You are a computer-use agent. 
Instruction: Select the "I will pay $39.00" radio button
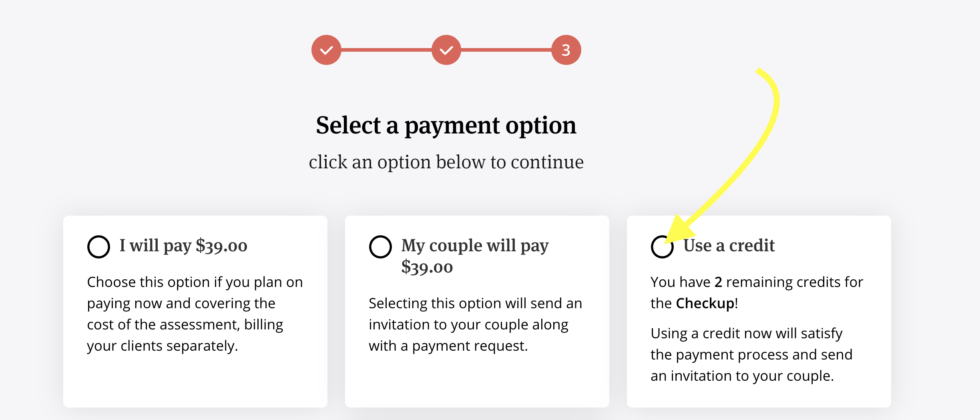pos(98,247)
